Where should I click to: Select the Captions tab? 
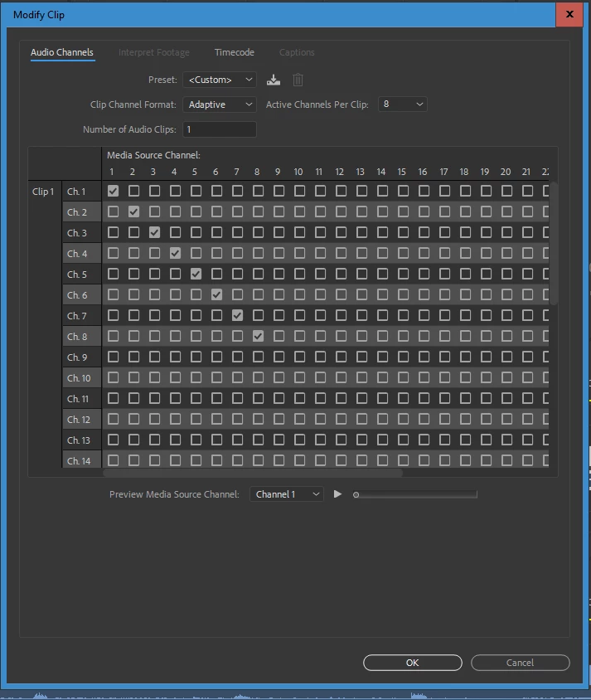(297, 52)
